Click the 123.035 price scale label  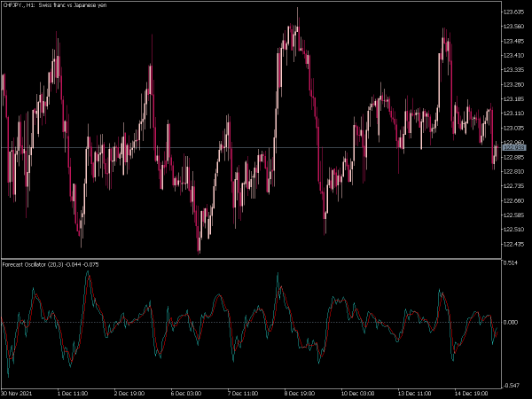pyautogui.click(x=513, y=128)
